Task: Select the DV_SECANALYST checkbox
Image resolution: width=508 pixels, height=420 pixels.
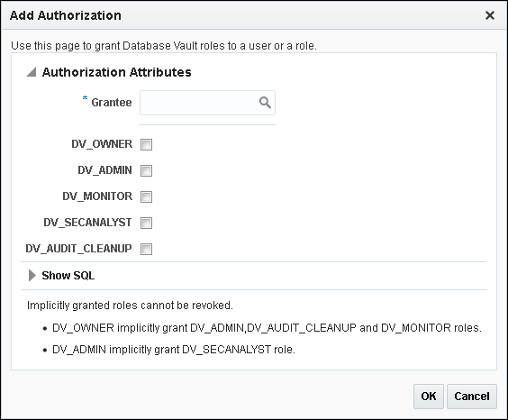Action: pos(146,223)
